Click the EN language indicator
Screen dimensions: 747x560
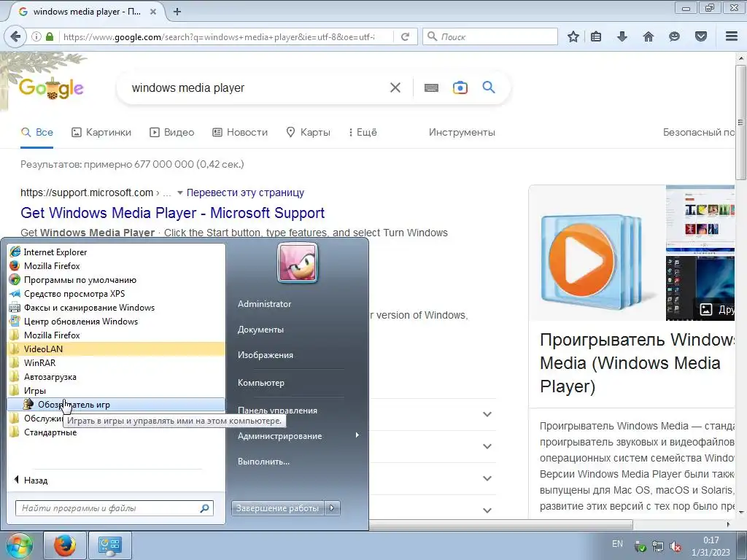click(x=617, y=543)
